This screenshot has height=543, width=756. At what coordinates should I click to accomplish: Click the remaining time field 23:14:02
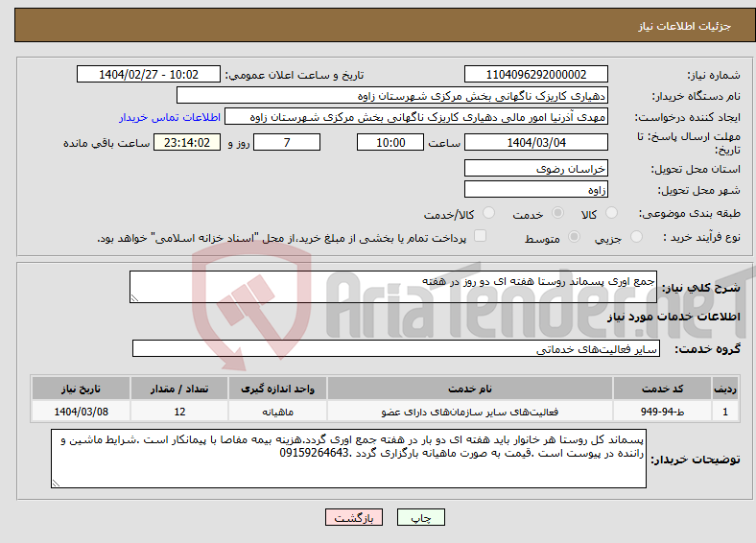[x=187, y=142]
